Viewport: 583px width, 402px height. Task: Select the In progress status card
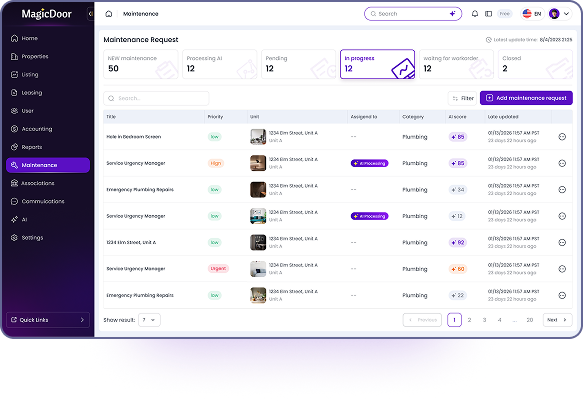coord(377,64)
